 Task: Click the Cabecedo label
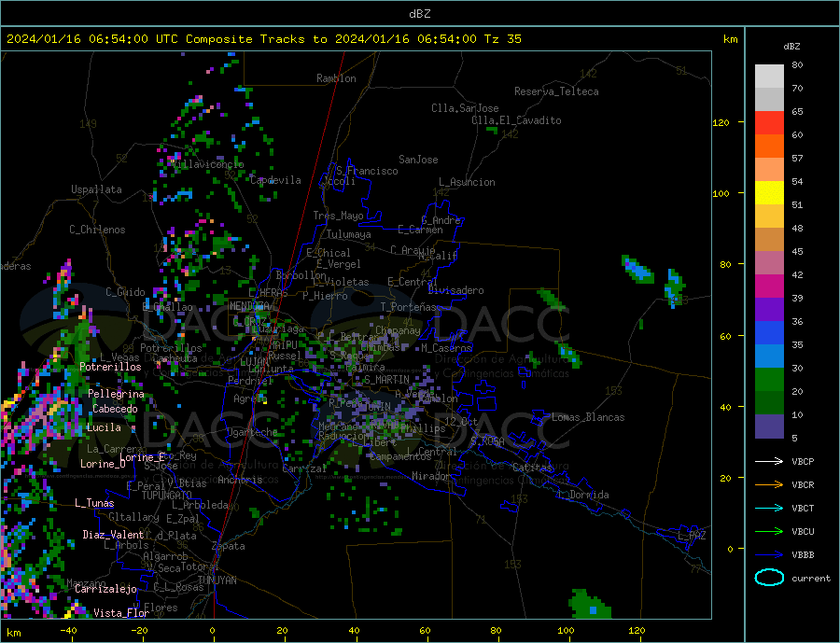click(x=115, y=409)
